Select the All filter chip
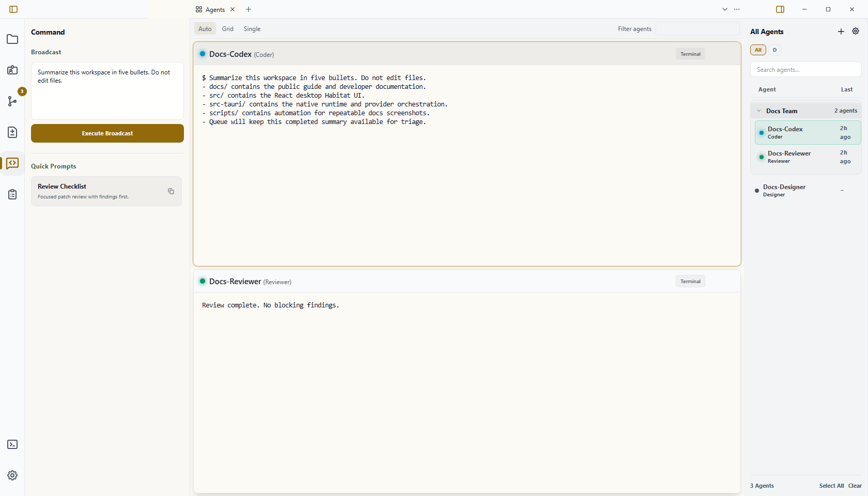The height and width of the screenshot is (496, 868). 758,50
